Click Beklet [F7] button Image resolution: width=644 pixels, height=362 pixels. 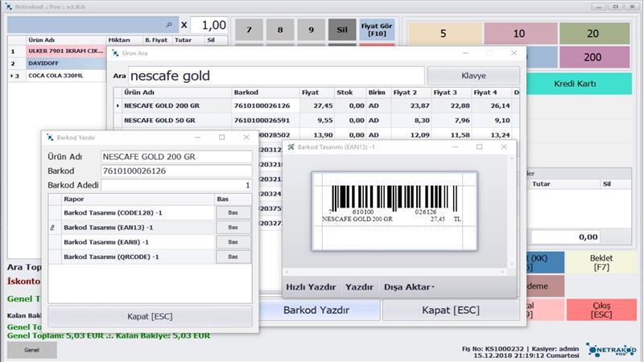601,263
